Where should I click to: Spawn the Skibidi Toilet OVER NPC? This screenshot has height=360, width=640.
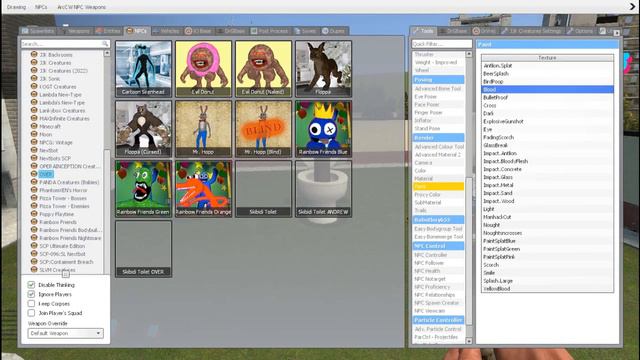point(143,249)
